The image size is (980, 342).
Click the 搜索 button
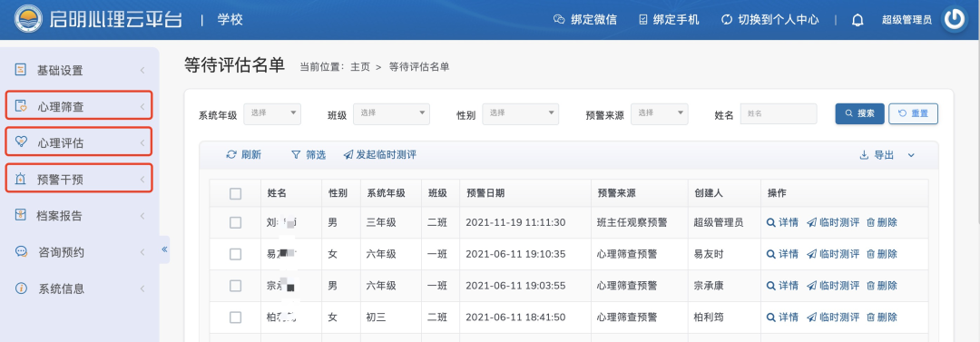pyautogui.click(x=859, y=113)
